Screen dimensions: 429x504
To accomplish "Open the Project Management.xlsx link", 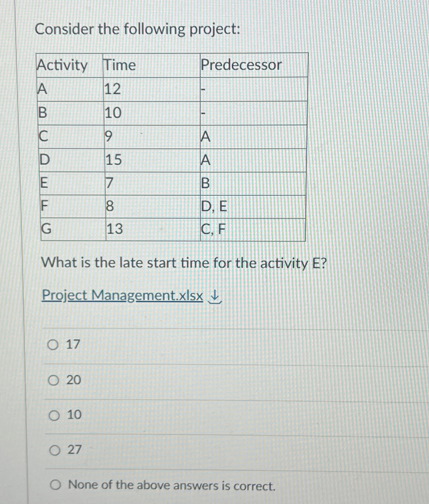I will tap(122, 295).
